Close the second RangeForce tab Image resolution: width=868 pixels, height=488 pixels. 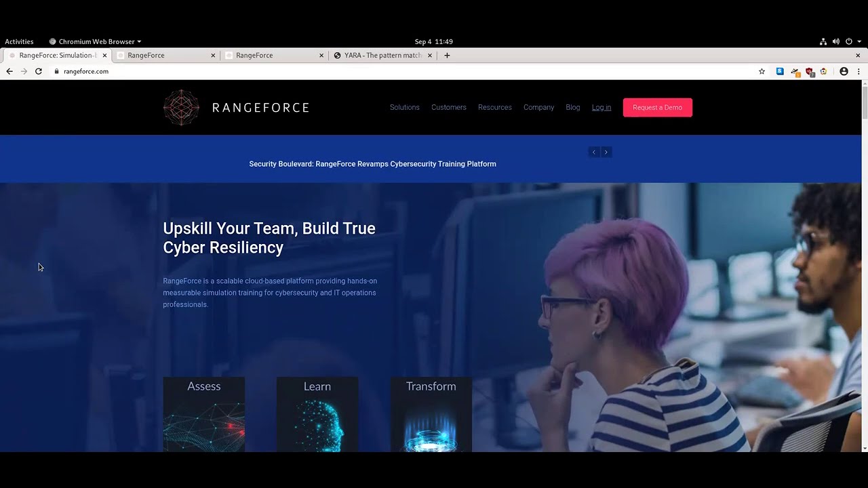click(213, 56)
